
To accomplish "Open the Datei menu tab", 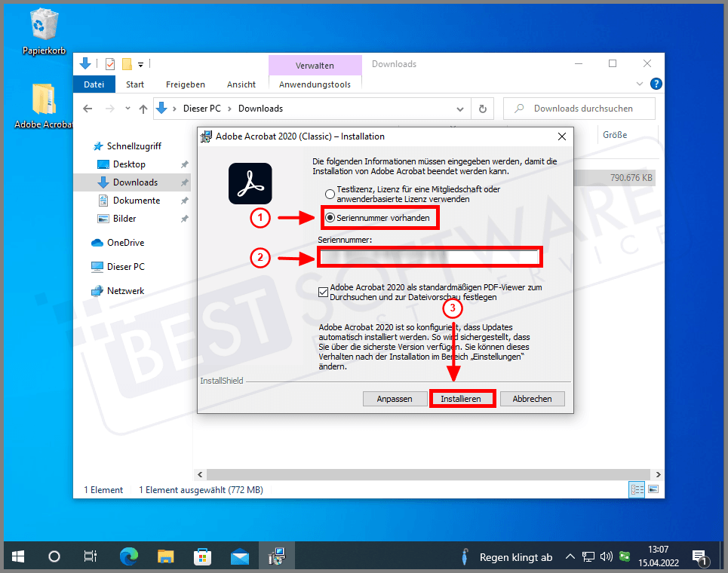I will 94,84.
